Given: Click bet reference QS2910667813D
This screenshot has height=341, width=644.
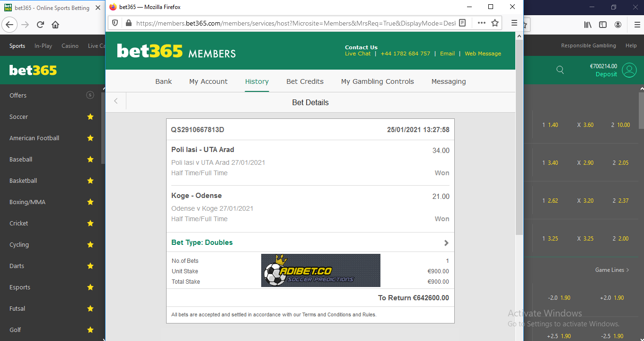Looking at the screenshot, I should [x=198, y=130].
